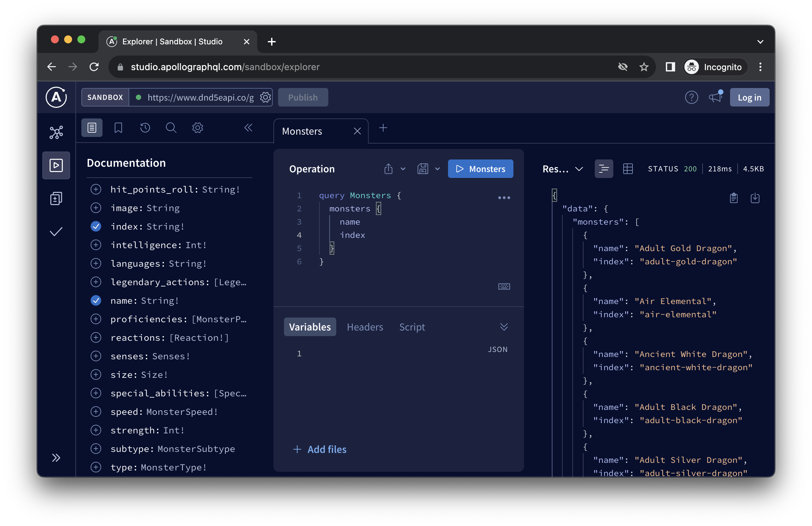
Task: Uncheck the name field
Action: (96, 301)
